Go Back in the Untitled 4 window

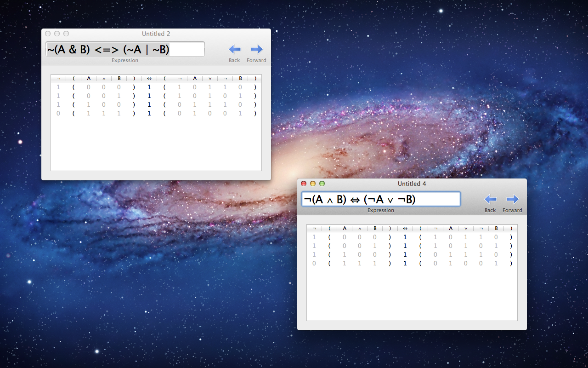pos(491,199)
